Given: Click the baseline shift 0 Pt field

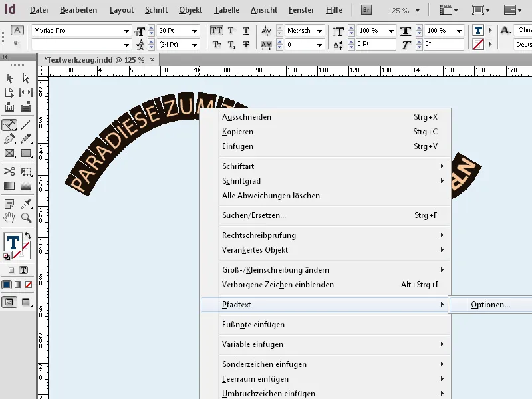Looking at the screenshot, I should 376,44.
